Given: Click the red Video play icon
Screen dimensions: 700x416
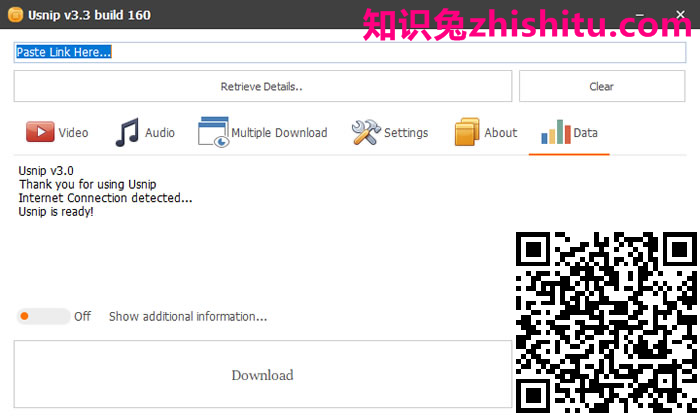Looking at the screenshot, I should [x=40, y=132].
